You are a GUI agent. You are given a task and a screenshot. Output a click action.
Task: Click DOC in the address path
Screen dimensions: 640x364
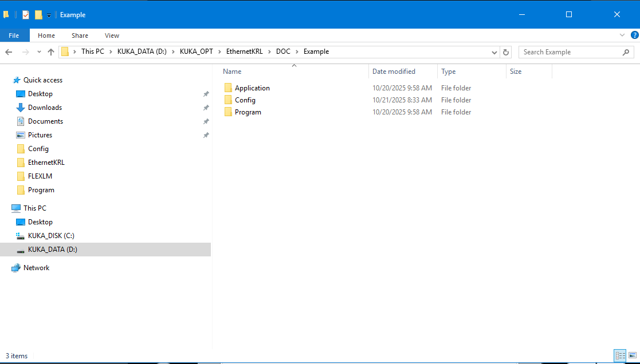point(283,52)
